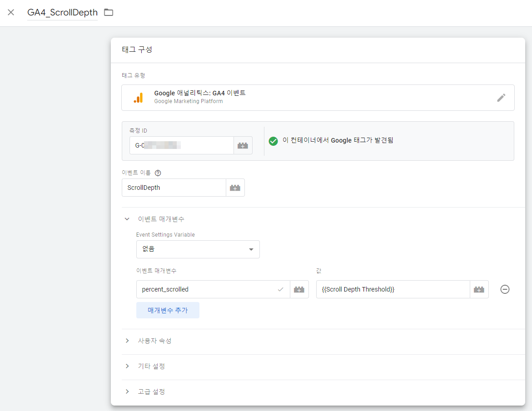The width and height of the screenshot is (532, 411).
Task: Collapse the 이벤트 매개변수 section chevron
Action: (127, 219)
